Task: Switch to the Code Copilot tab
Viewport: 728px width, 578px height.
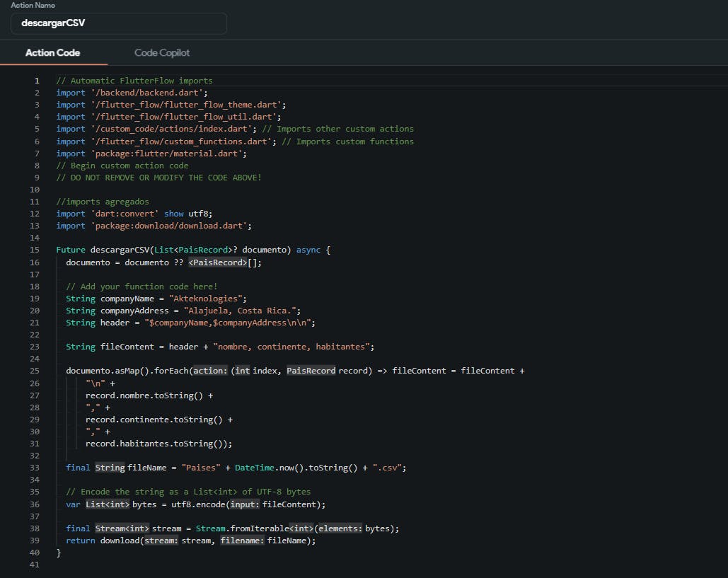Action: click(x=162, y=52)
